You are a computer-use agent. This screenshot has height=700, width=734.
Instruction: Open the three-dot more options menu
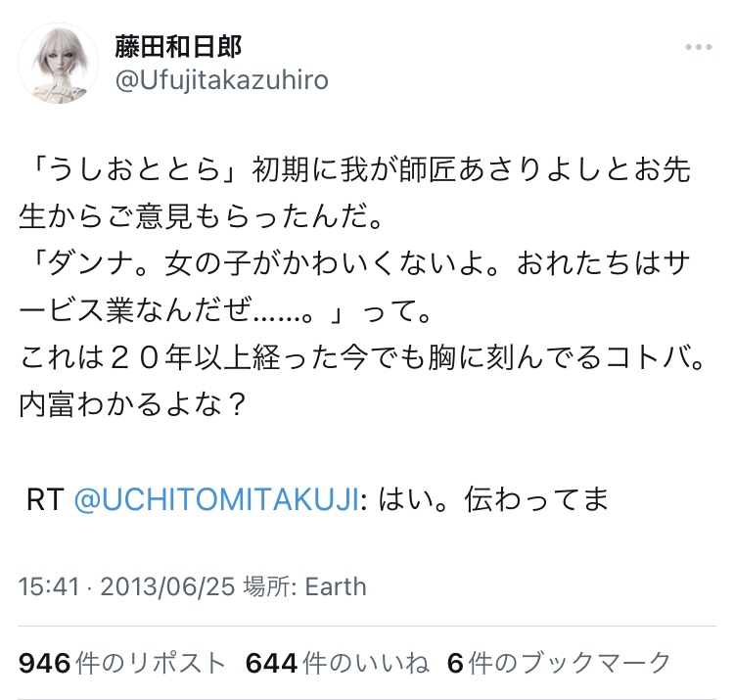[x=699, y=47]
